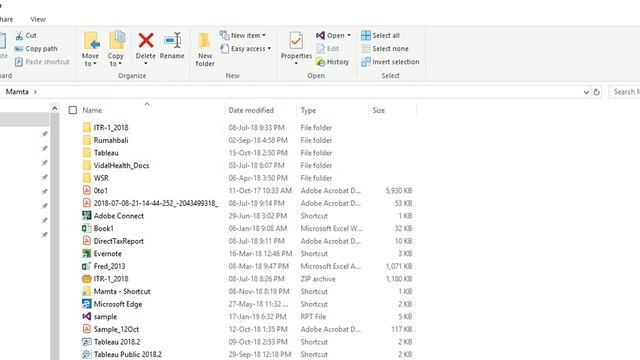This screenshot has width=640, height=360.
Task: Click the Cut scissors icon
Action: pyautogui.click(x=19, y=36)
